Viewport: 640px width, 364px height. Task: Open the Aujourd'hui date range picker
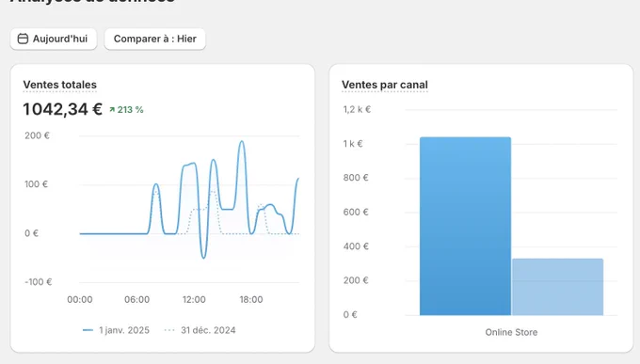[x=54, y=39]
